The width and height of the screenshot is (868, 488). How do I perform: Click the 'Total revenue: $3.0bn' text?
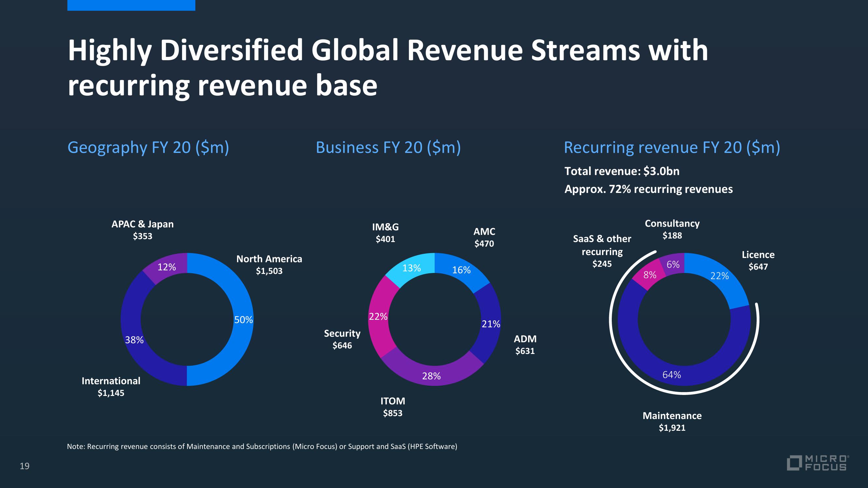(x=622, y=171)
